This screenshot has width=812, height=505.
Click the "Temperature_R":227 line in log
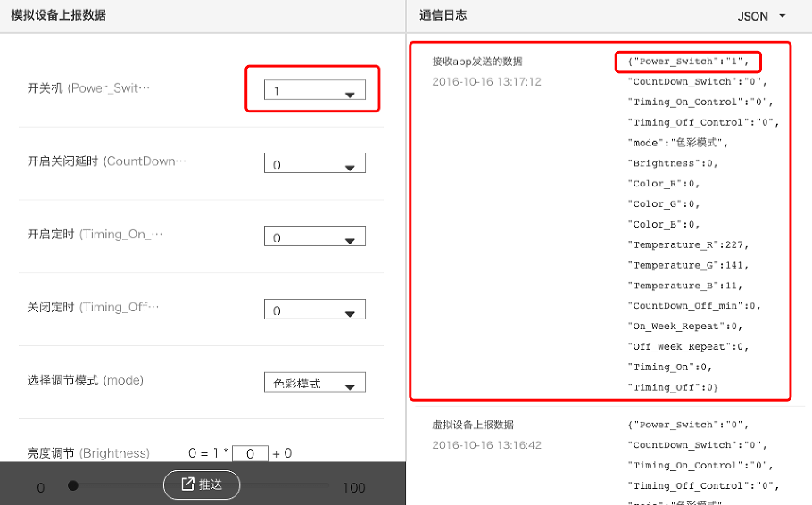(689, 244)
